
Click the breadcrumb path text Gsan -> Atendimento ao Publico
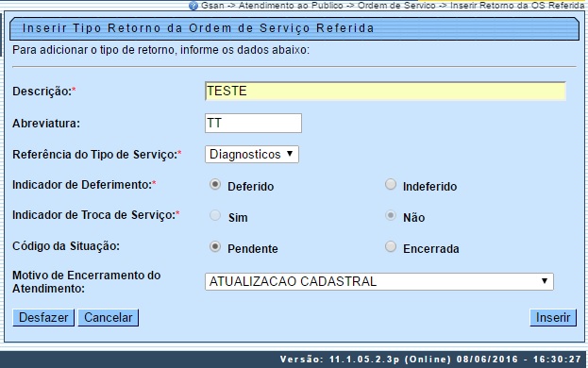click(x=272, y=6)
